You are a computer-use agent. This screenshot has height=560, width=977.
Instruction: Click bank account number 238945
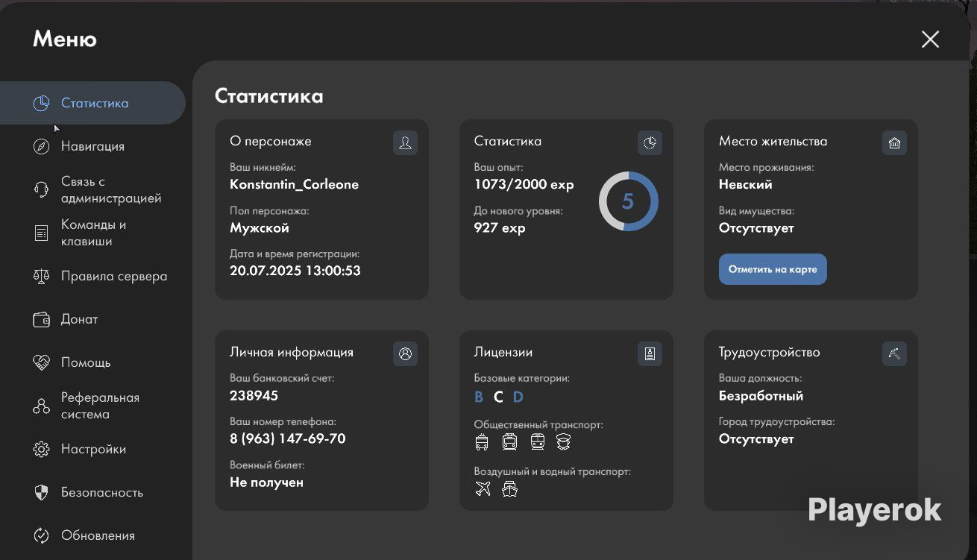(x=254, y=395)
